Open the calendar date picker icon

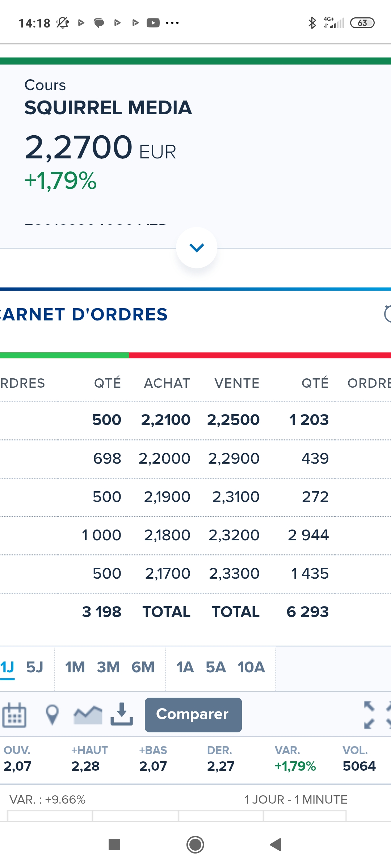pos(14,715)
